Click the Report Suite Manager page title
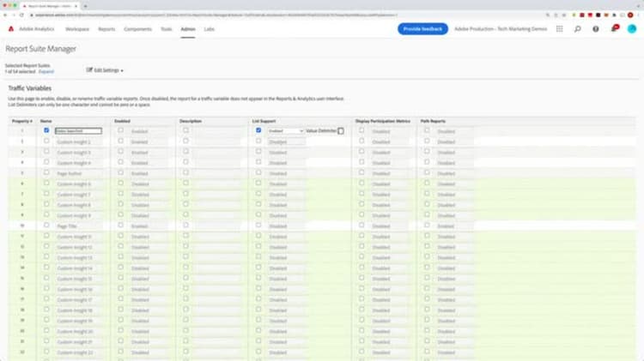This screenshot has width=644, height=361. pos(40,48)
